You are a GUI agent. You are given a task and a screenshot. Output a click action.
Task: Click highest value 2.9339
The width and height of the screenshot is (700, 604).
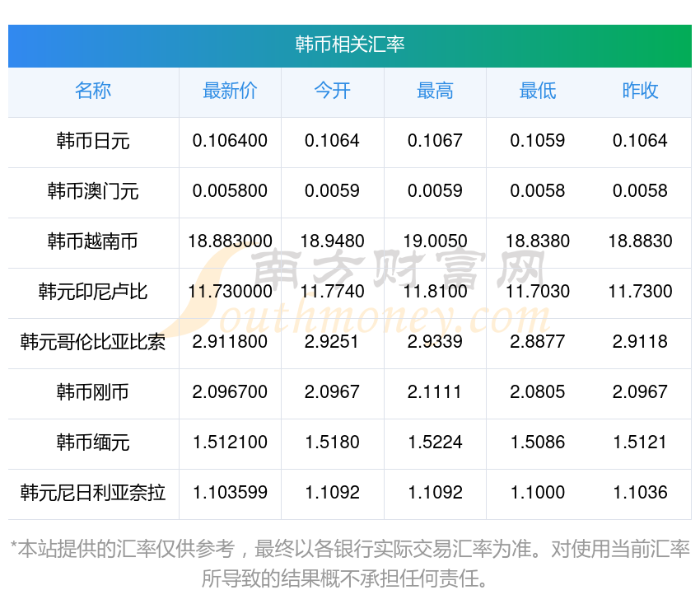(435, 342)
